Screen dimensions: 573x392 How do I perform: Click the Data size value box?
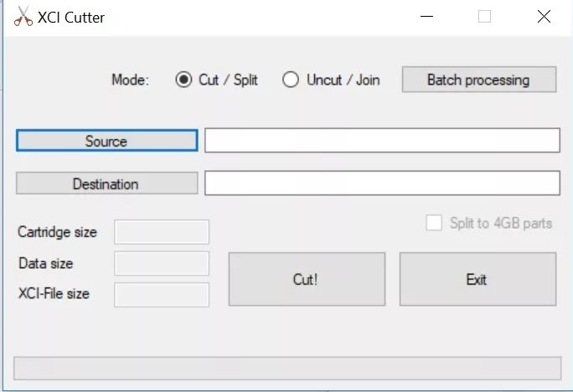[x=161, y=263]
